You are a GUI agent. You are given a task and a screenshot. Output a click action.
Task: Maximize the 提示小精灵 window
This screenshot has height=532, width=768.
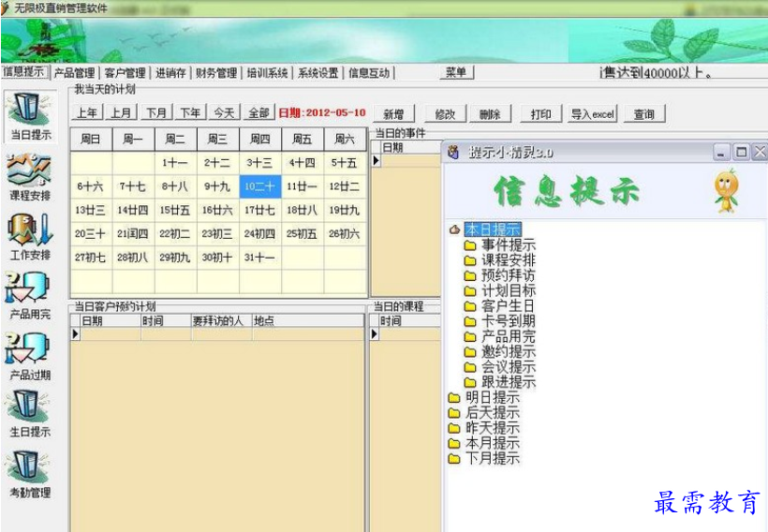click(742, 152)
